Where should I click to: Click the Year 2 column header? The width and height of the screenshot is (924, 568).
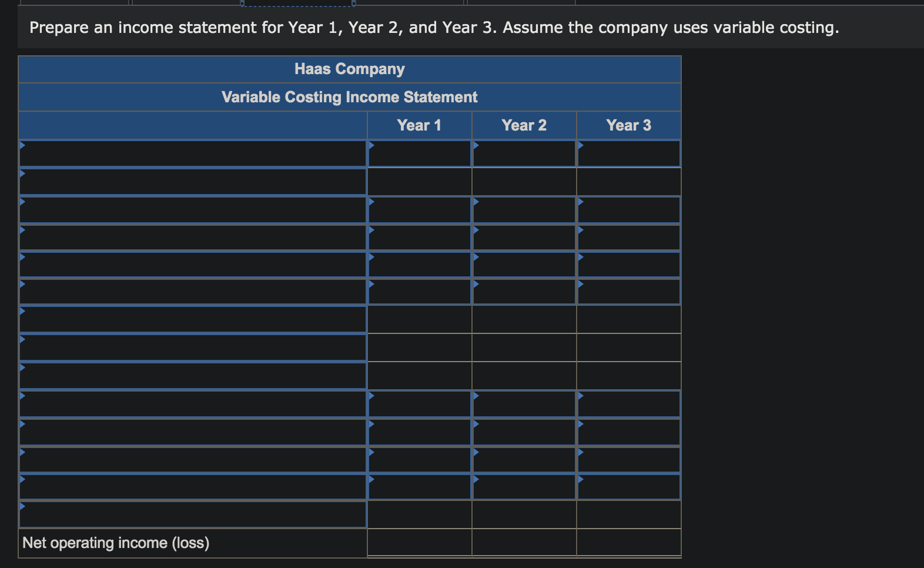524,125
